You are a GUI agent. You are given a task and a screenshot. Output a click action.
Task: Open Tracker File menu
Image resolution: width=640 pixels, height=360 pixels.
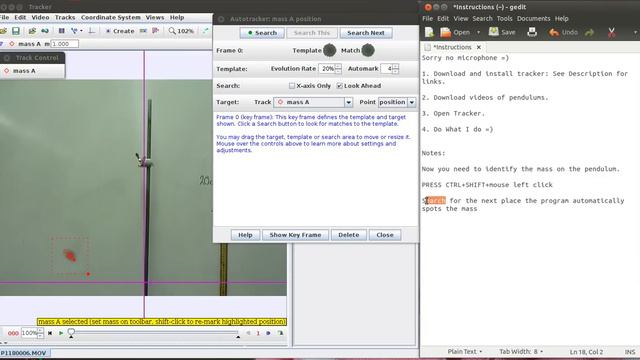(4, 18)
